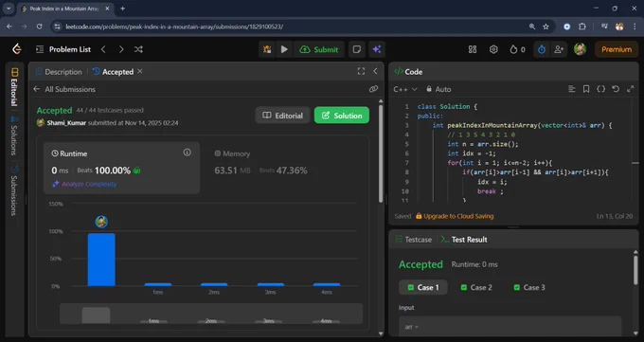Click the arr input field
644x342 pixels.
pos(510,327)
